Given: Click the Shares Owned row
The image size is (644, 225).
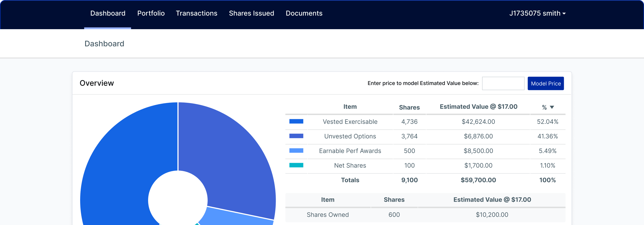Looking at the screenshot, I should point(425,215).
